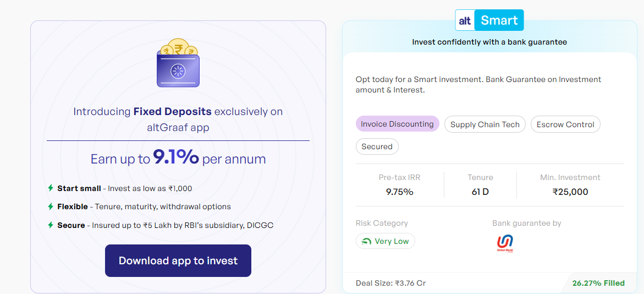The image size is (644, 294).
Task: Click the Union Bank logo
Action: point(505,244)
